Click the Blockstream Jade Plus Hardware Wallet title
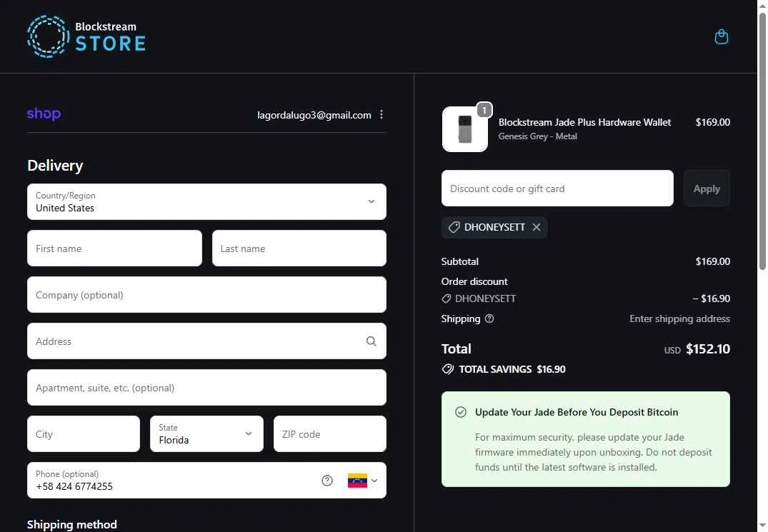 click(x=585, y=122)
